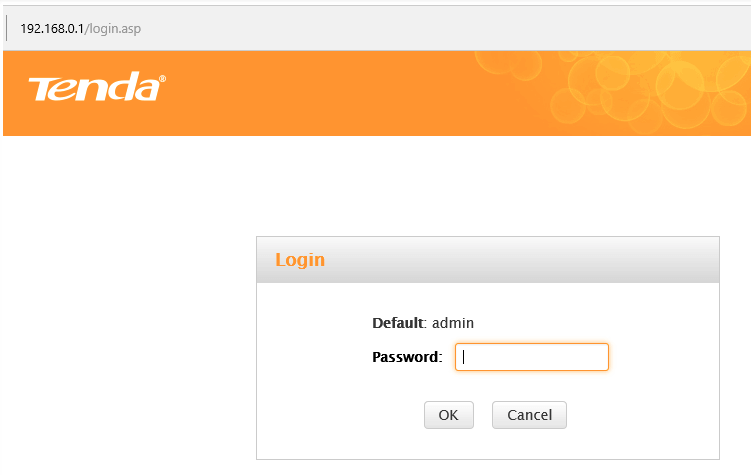Click the empty space below the OK button

[449, 444]
